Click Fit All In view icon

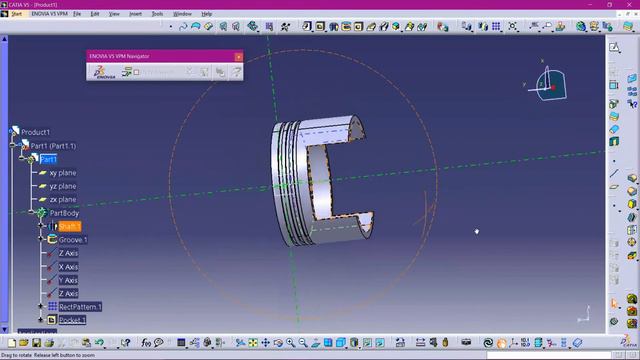253,343
